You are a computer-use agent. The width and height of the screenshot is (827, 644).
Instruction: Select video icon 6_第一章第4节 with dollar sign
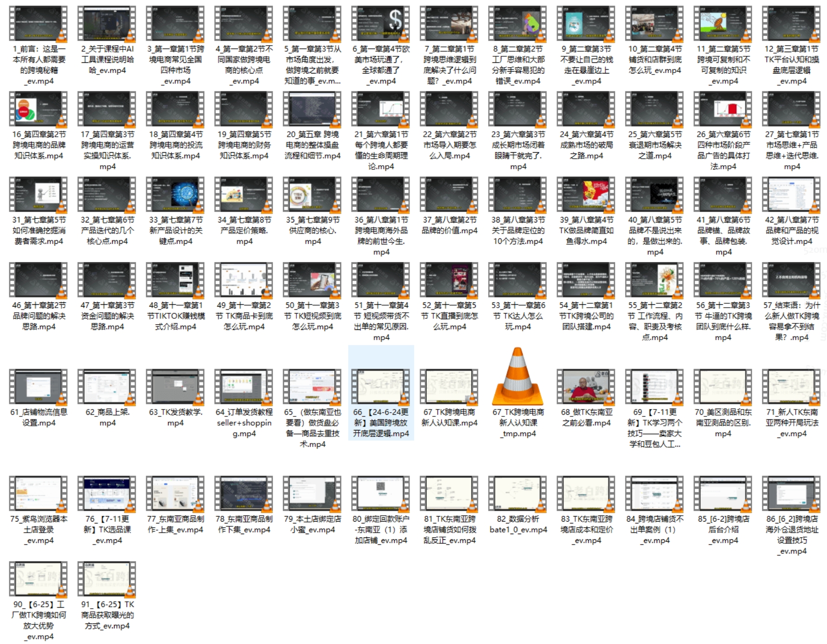[x=381, y=24]
